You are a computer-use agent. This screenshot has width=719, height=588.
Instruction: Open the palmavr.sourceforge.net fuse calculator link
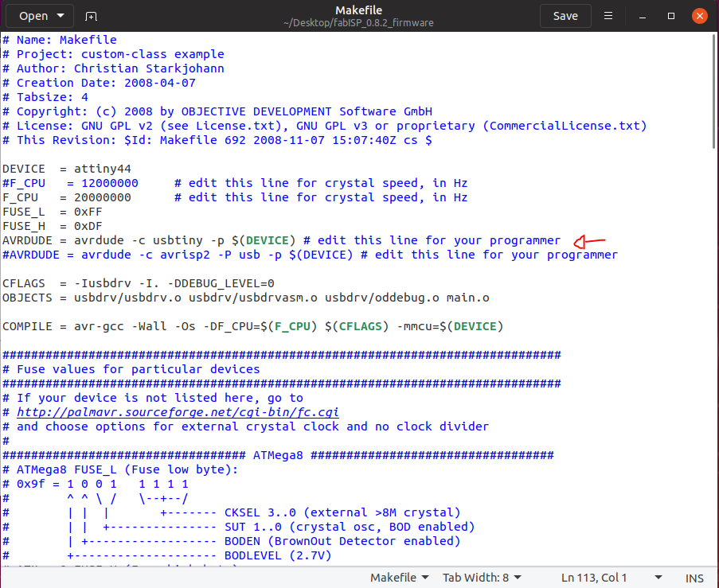[x=178, y=412]
